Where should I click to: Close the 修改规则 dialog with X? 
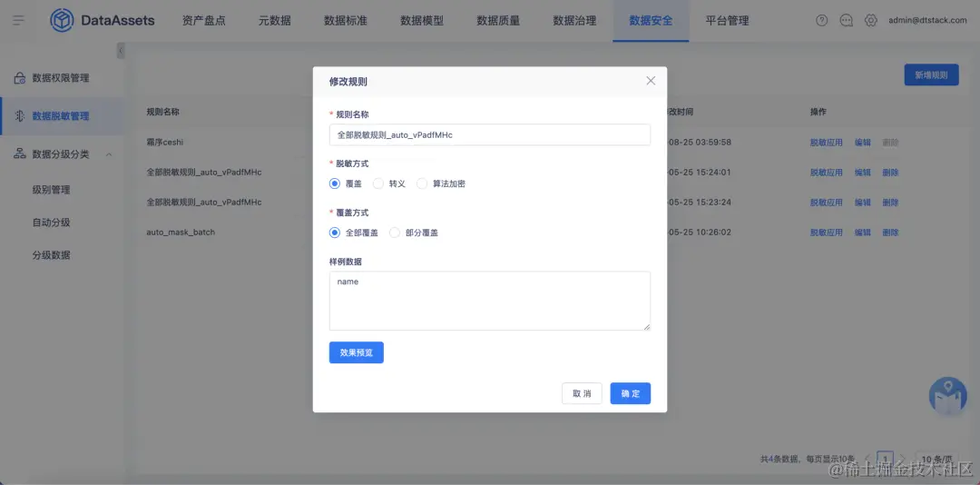[651, 81]
